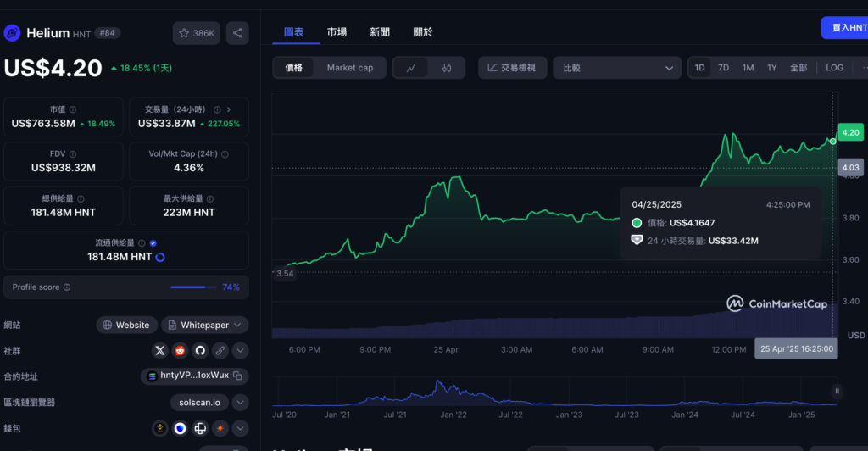868x451 pixels.
Task: Toggle LOG scale on chart
Action: [x=834, y=68]
